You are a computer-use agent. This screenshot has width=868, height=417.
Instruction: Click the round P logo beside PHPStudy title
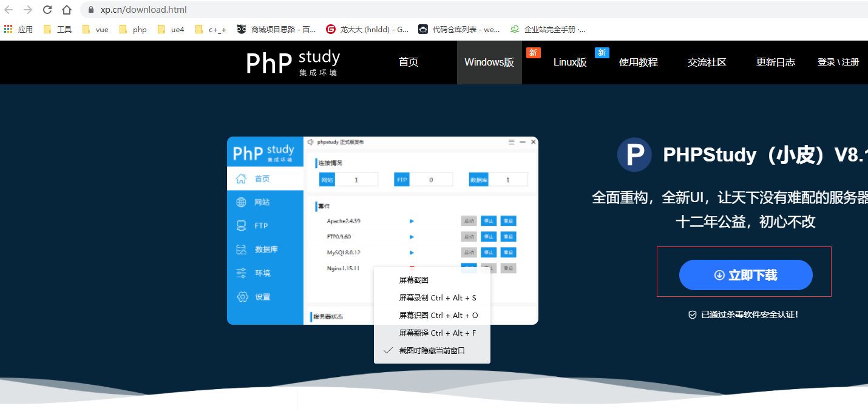click(634, 154)
